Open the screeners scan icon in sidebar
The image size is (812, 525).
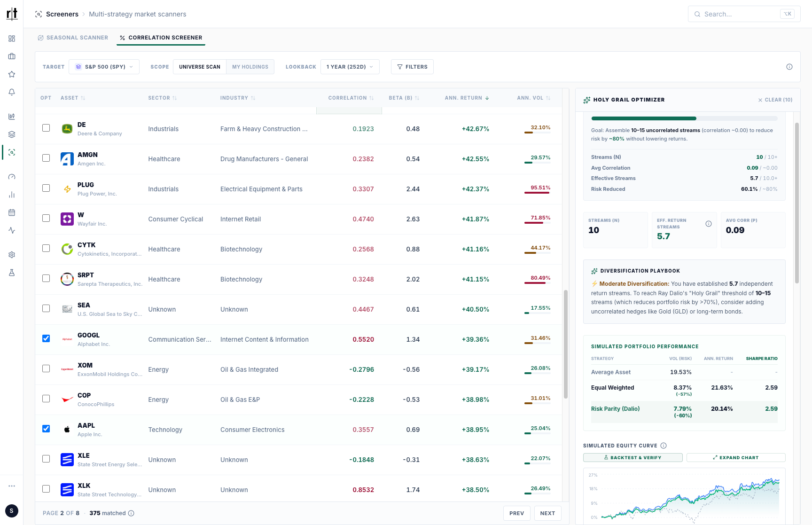12,152
